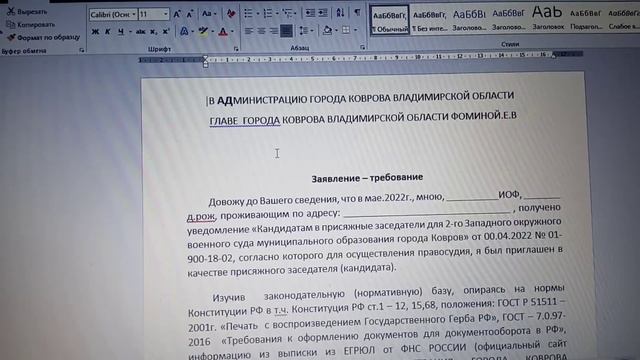Select the second Заголово... heading style
Viewport: 640px width, 360px height.
pyautogui.click(x=509, y=19)
